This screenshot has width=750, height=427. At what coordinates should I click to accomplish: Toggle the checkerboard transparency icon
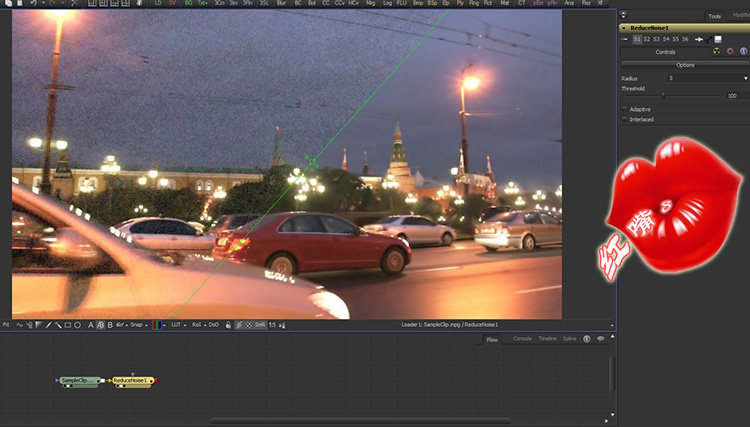point(249,325)
